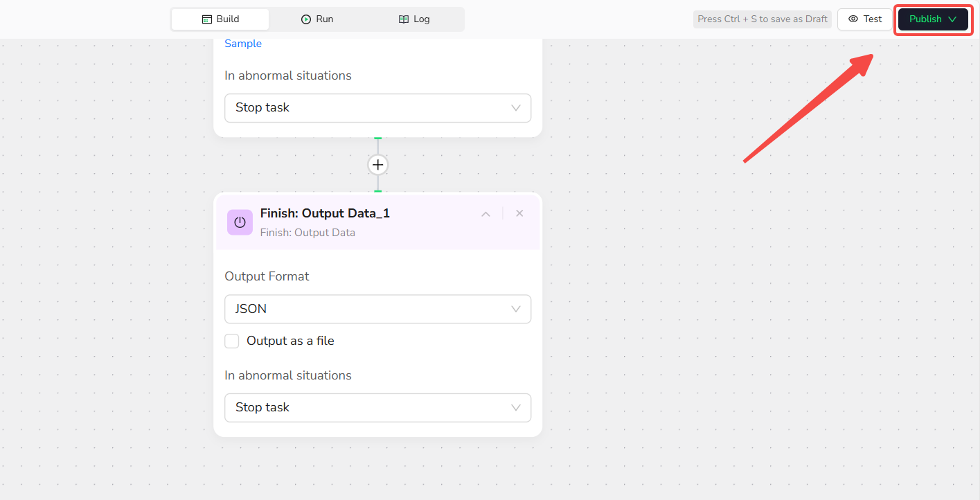Open the Stop task dropdown in the Finish node
This screenshot has height=500, width=980.
pyautogui.click(x=377, y=408)
